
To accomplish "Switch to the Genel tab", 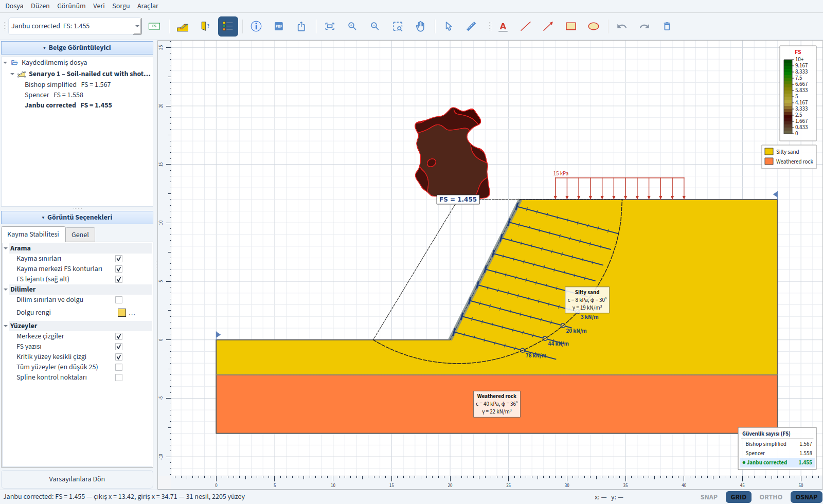I will [80, 235].
